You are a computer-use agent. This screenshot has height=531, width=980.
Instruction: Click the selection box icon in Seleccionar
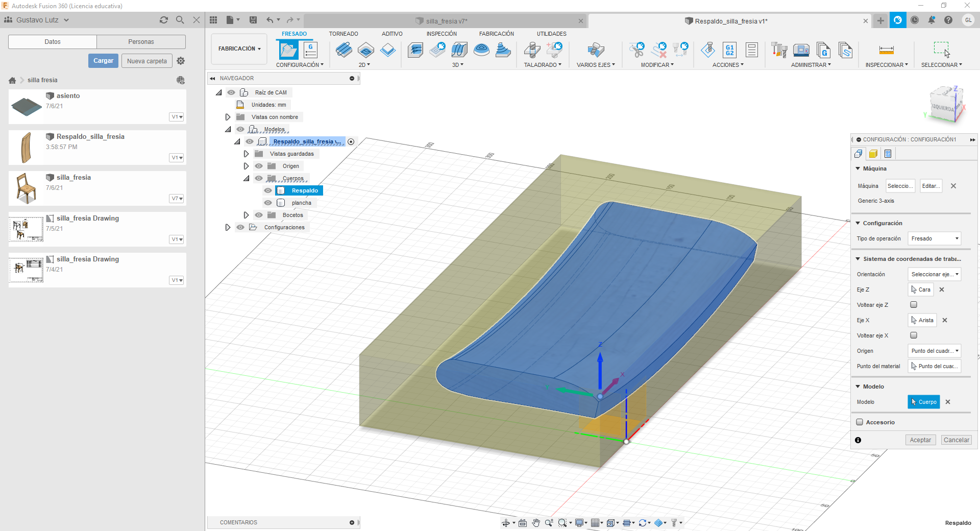pyautogui.click(x=942, y=50)
